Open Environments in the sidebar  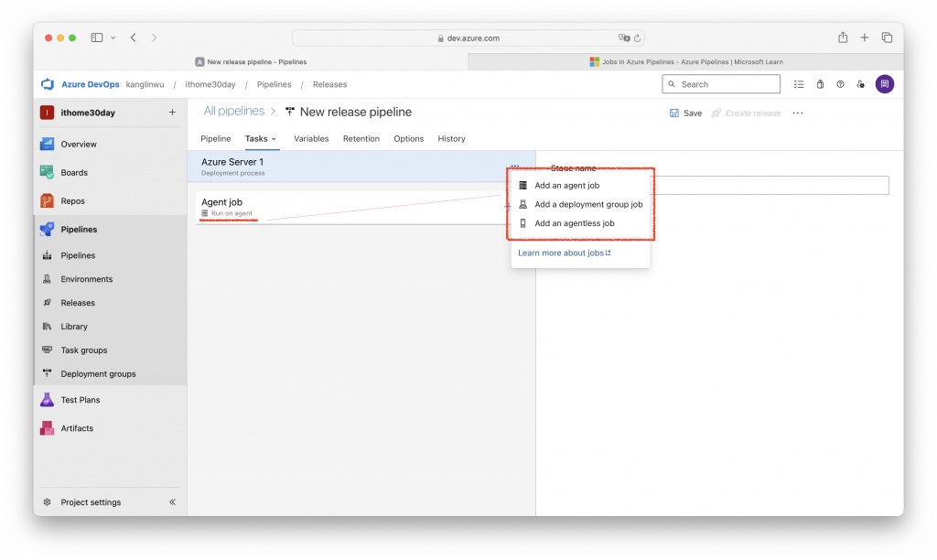(86, 279)
